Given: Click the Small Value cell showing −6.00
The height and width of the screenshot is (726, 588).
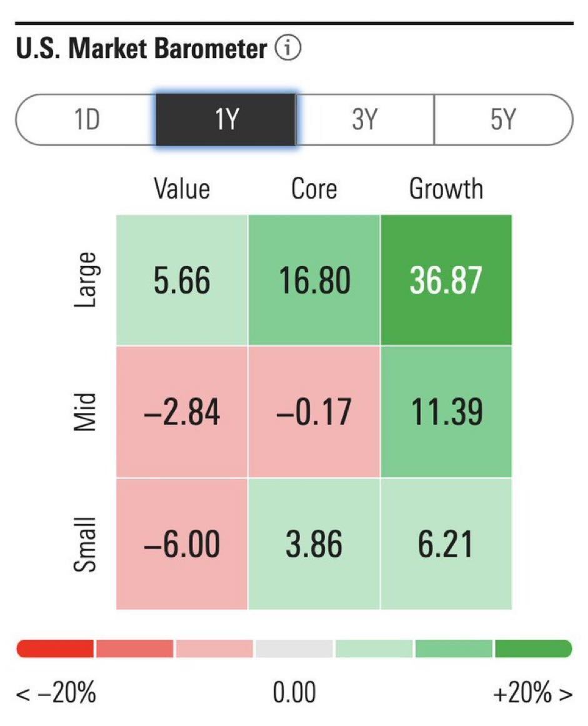Looking at the screenshot, I should pos(182,544).
